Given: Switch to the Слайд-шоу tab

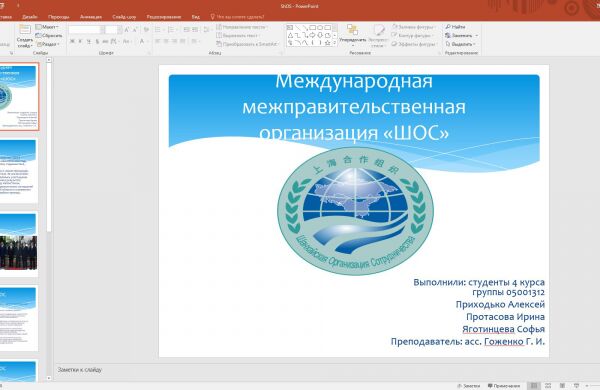Looking at the screenshot, I should [x=124, y=17].
